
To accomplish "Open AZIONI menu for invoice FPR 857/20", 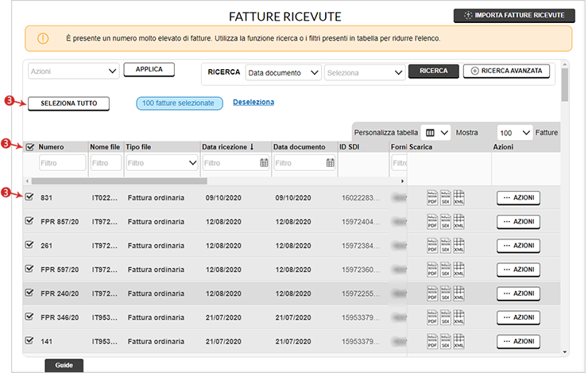I will [x=519, y=222].
